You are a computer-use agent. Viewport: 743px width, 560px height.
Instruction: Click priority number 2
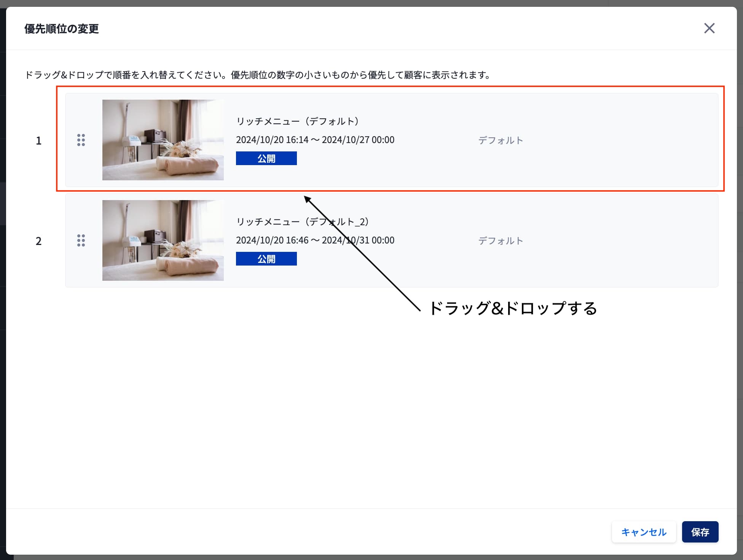(38, 241)
